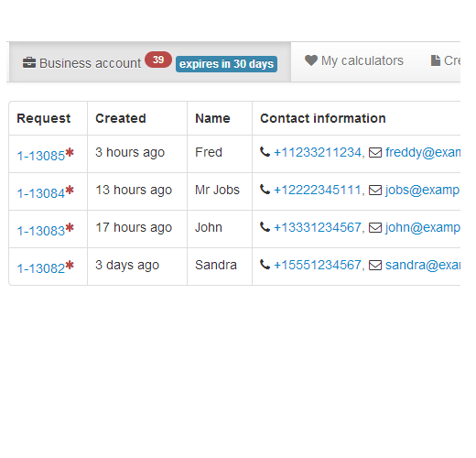Click the heart icon beside My calculators
Viewport: 476px width, 458px height.
311,60
